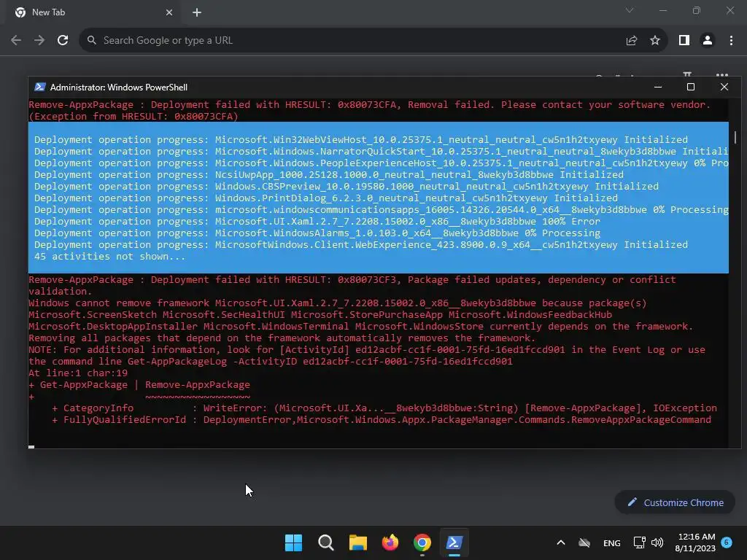Click the Microsoft.Win32WebViewHost progress line

coord(360,139)
